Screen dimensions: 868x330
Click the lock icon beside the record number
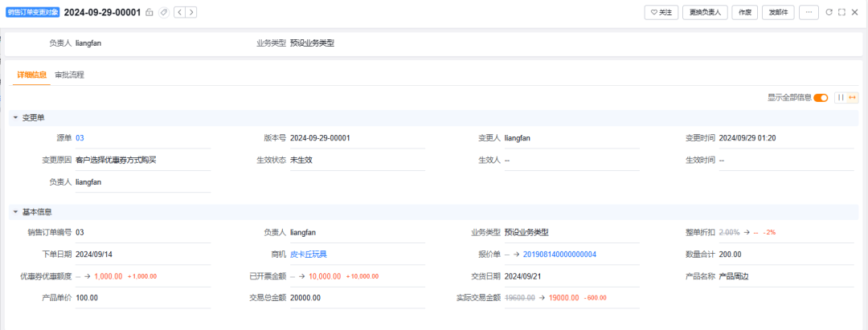[x=149, y=13]
